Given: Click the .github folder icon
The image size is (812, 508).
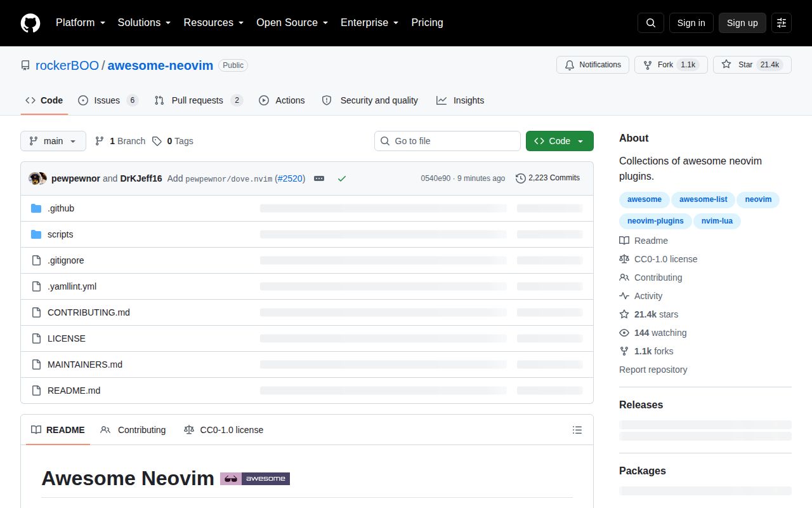Looking at the screenshot, I should (36, 208).
